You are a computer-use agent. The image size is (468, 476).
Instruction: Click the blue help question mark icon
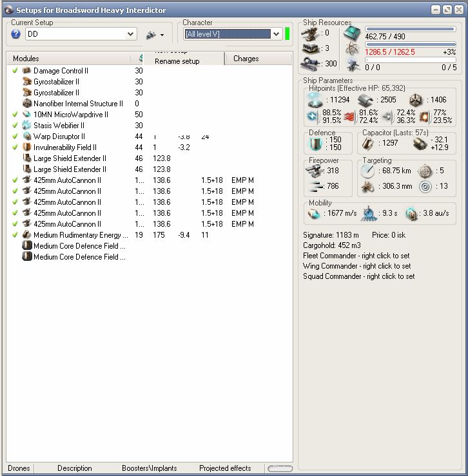coord(16,34)
